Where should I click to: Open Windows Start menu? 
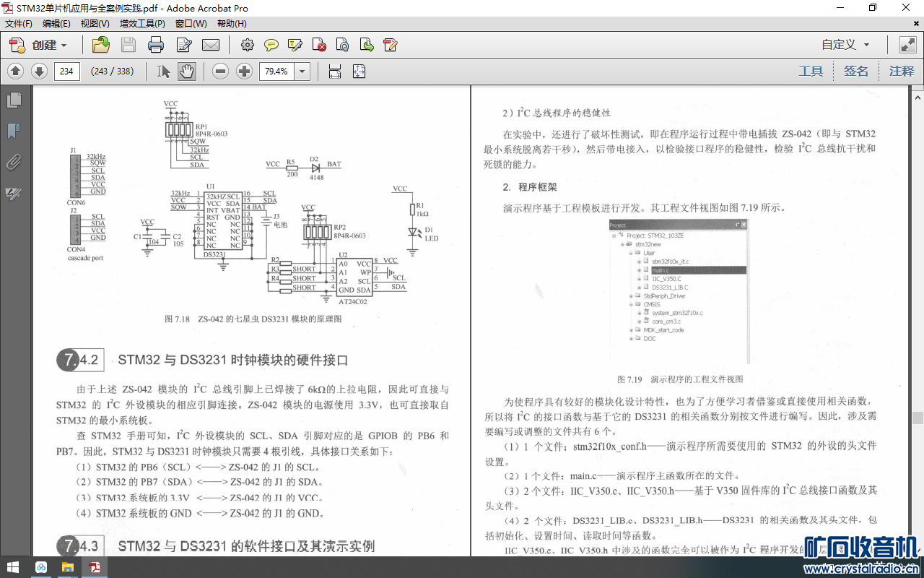[x=13, y=567]
